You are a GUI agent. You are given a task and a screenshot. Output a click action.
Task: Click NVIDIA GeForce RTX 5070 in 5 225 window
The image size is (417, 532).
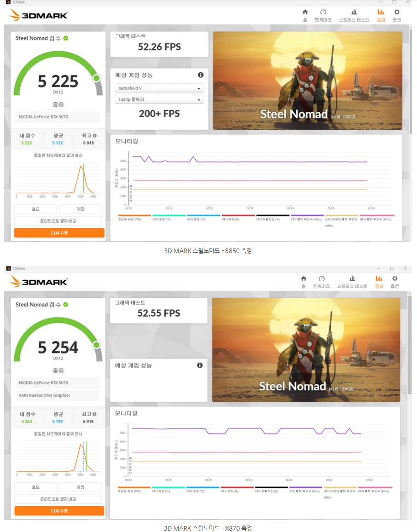click(43, 117)
